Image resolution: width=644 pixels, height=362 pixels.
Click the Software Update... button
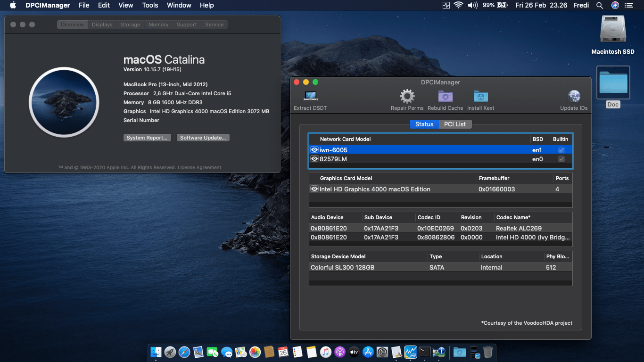[203, 138]
